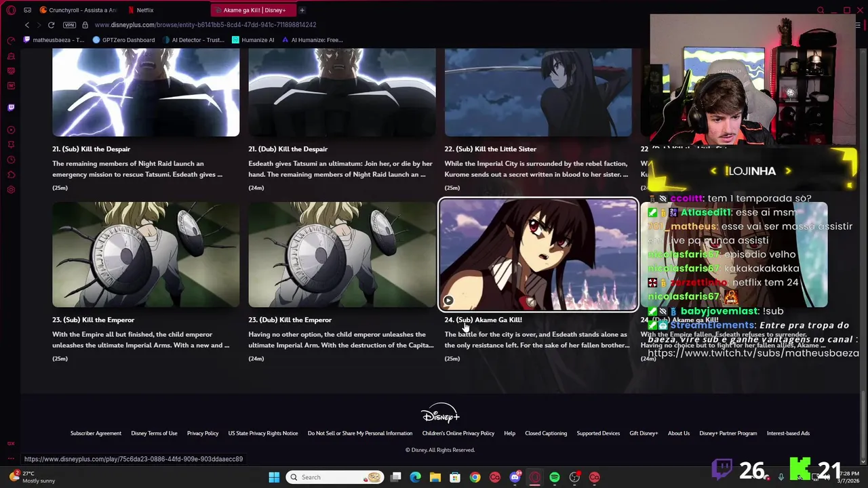Open a new tab with plus button

point(302,10)
